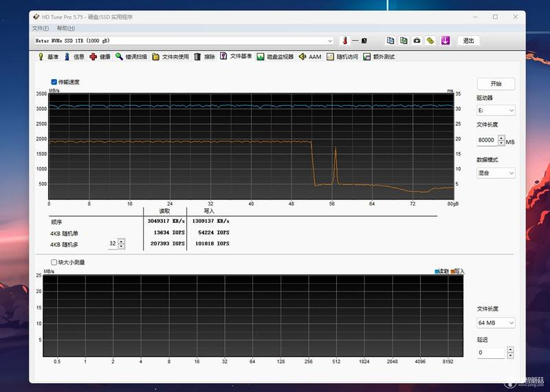Click the 207393 IOPS read value
Screen dimensions: 550x392
(168, 243)
